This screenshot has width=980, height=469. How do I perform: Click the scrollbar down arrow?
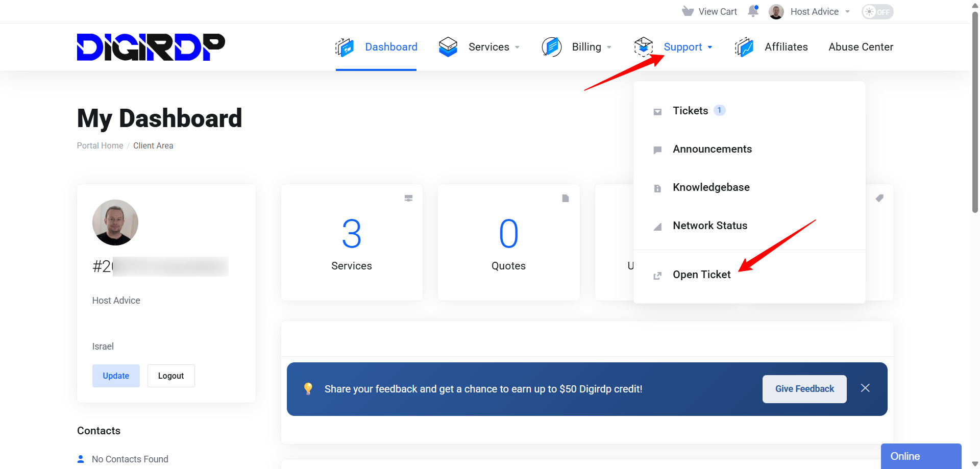[975, 464]
